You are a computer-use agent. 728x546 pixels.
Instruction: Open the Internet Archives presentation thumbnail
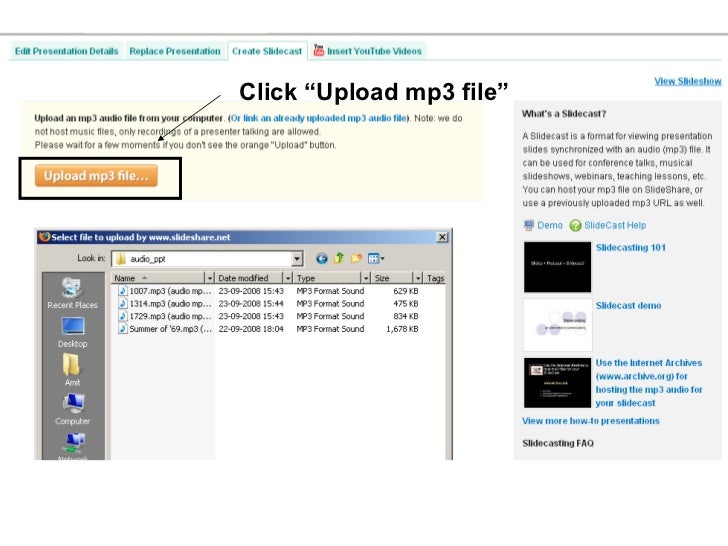557,383
